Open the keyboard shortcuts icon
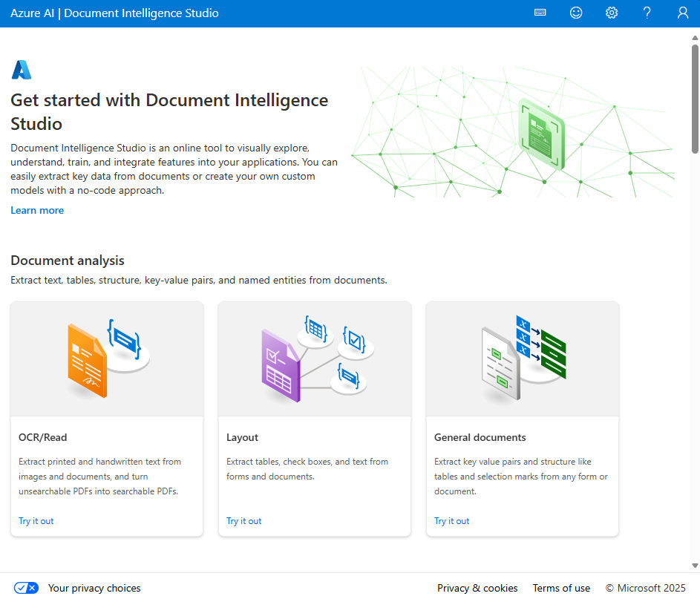 pyautogui.click(x=540, y=12)
